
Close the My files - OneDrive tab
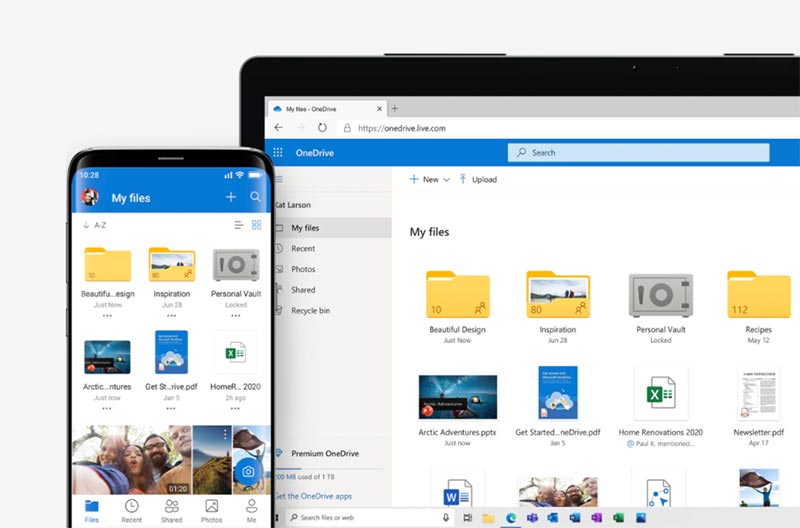point(379,109)
